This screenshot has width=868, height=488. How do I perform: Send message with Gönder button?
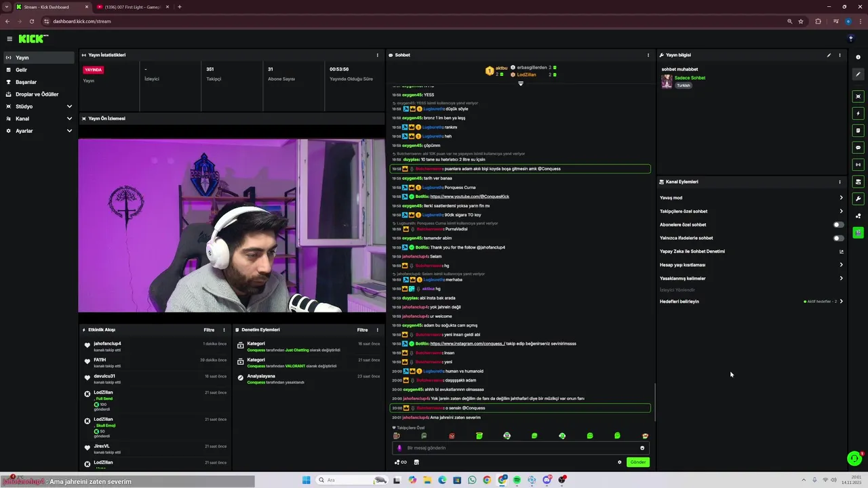click(x=638, y=462)
